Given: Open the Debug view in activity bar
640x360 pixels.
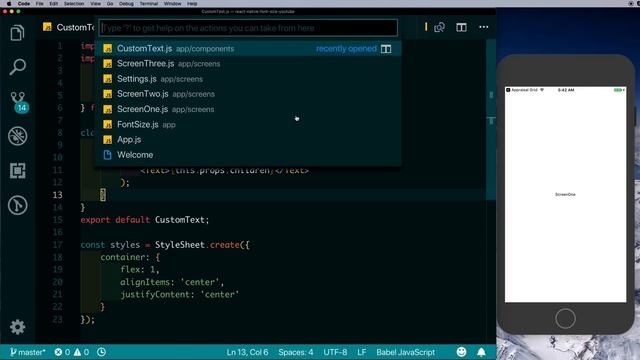Looking at the screenshot, I should [x=18, y=136].
